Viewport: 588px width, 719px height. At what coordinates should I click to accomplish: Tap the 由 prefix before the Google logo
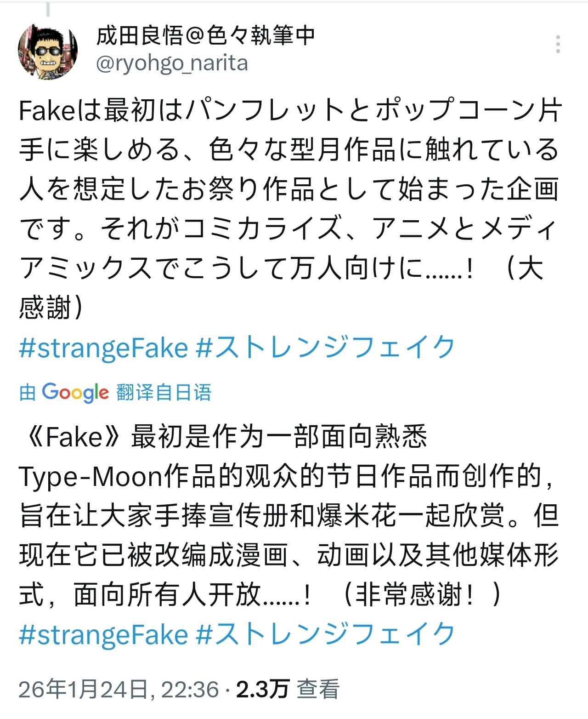pyautogui.click(x=28, y=393)
